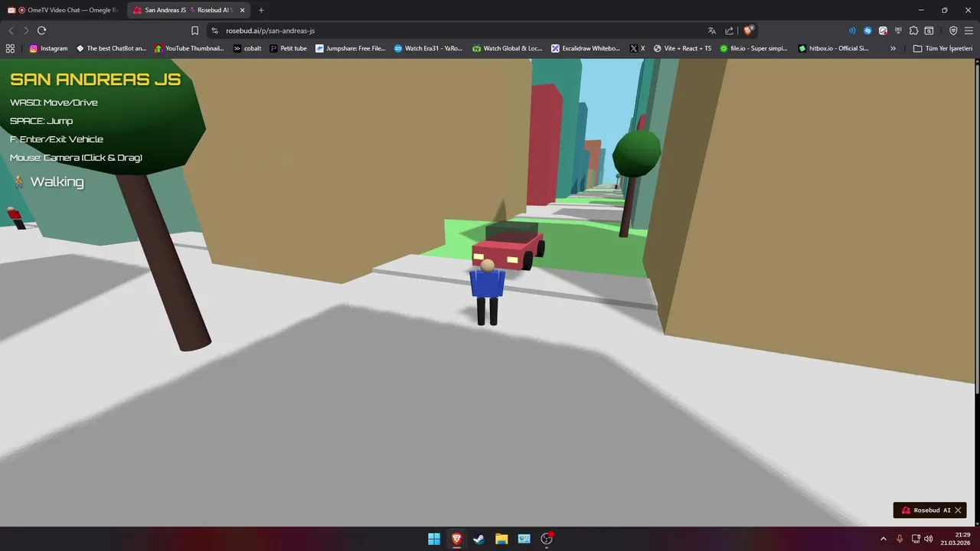Close the San Andreas JS tab

tap(242, 10)
